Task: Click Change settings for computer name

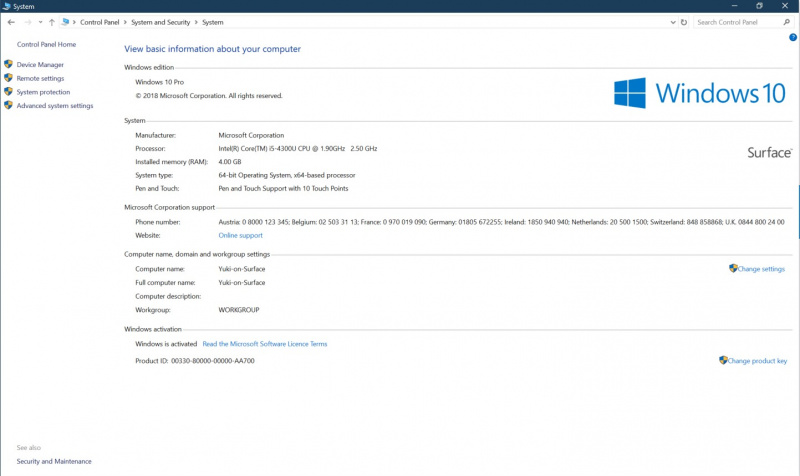Action: tap(761, 269)
